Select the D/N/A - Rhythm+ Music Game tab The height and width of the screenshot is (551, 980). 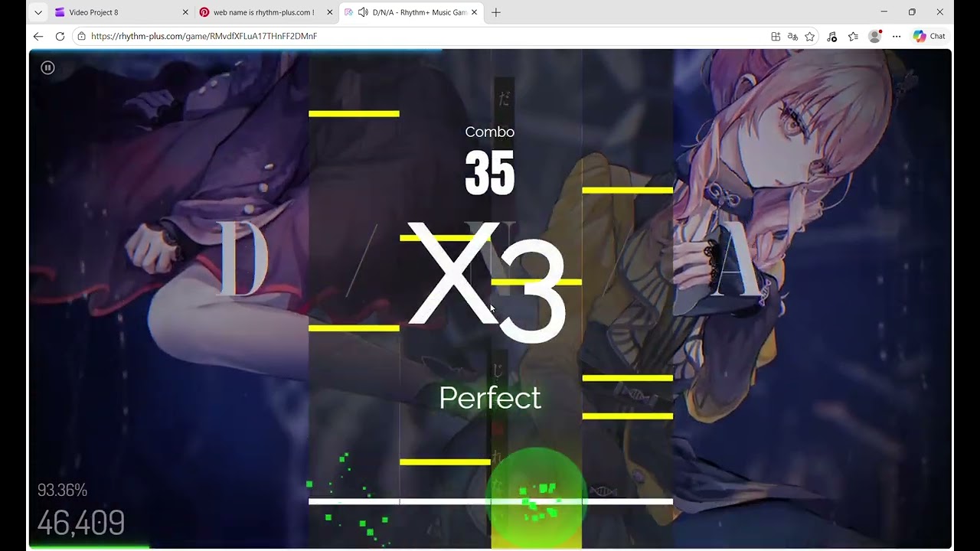[x=411, y=12]
